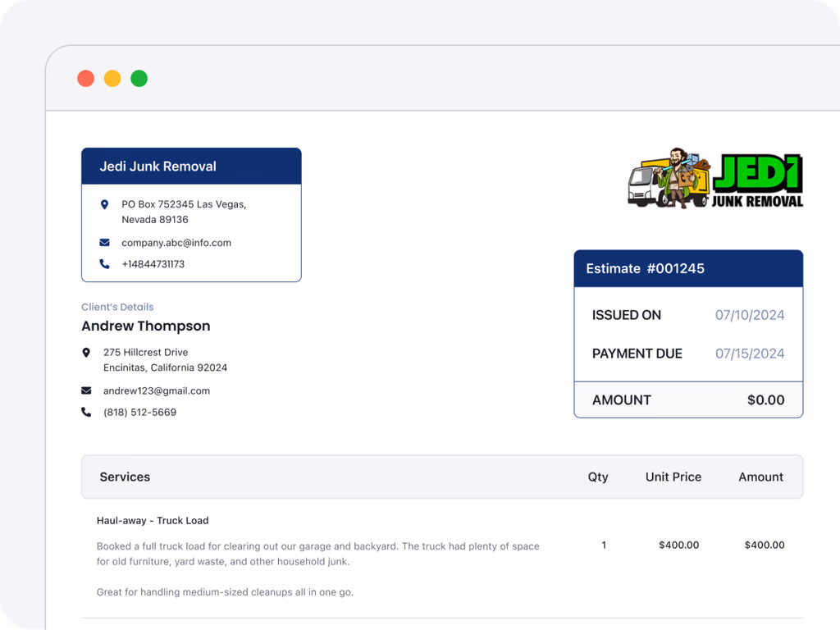The width and height of the screenshot is (840, 630).
Task: Click the company location pin icon
Action: pyautogui.click(x=104, y=204)
